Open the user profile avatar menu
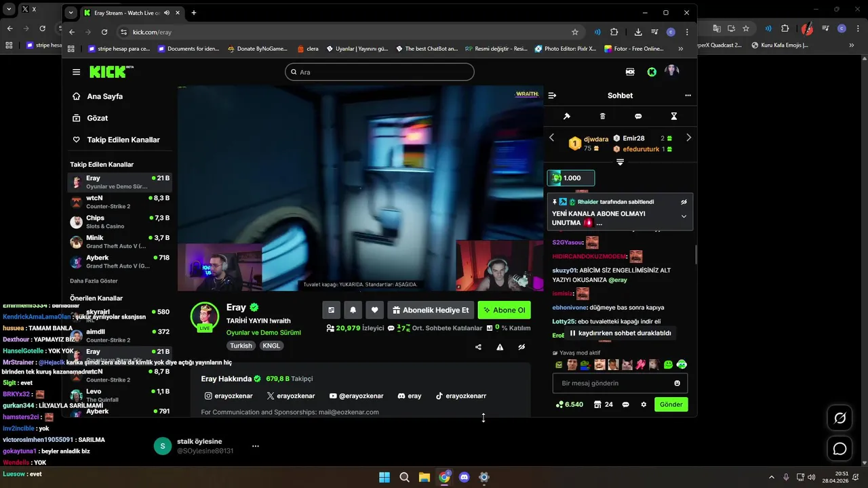This screenshot has width=868, height=488. tap(671, 71)
